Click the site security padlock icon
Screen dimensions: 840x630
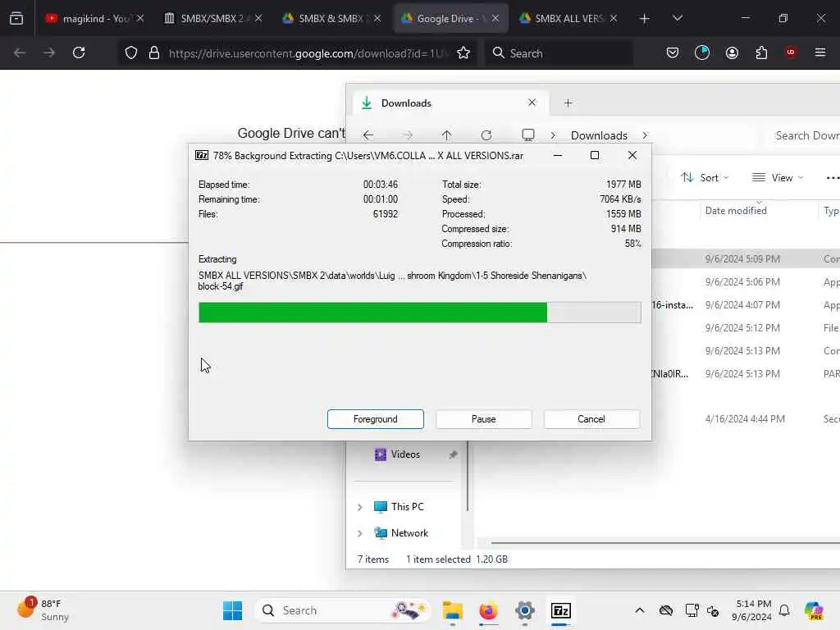(154, 52)
